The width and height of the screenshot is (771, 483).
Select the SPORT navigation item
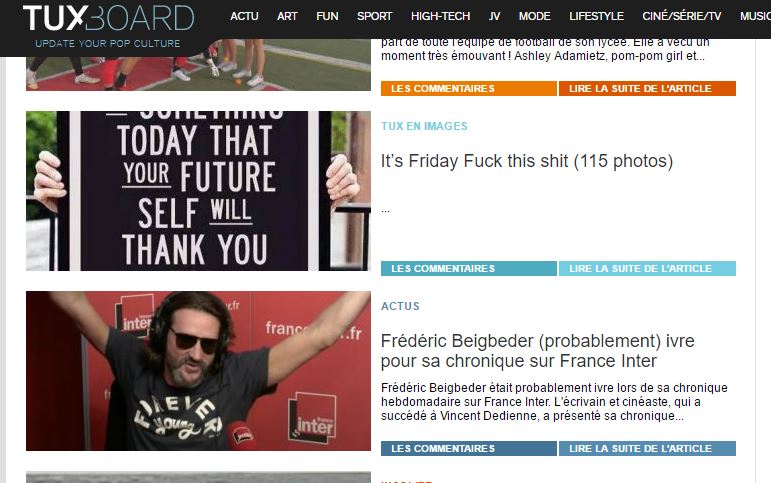pyautogui.click(x=375, y=16)
